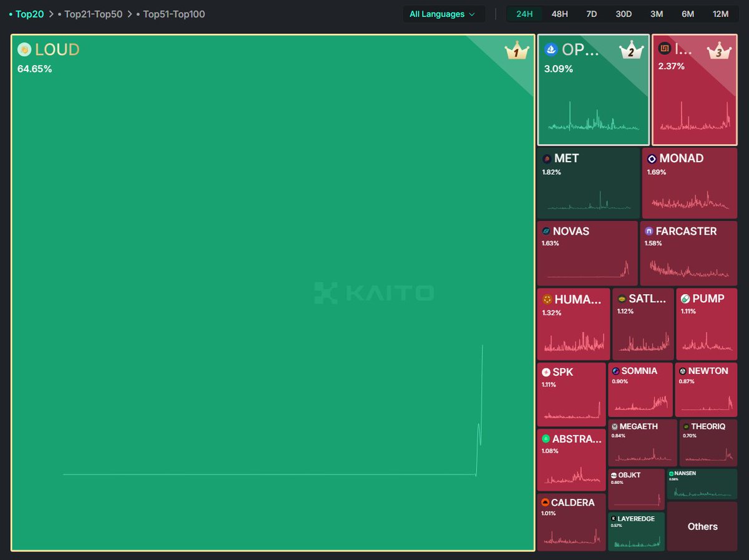Screen dimensions: 749x560
Task: Click the NOVAS 1.63% value
Action: tap(551, 243)
